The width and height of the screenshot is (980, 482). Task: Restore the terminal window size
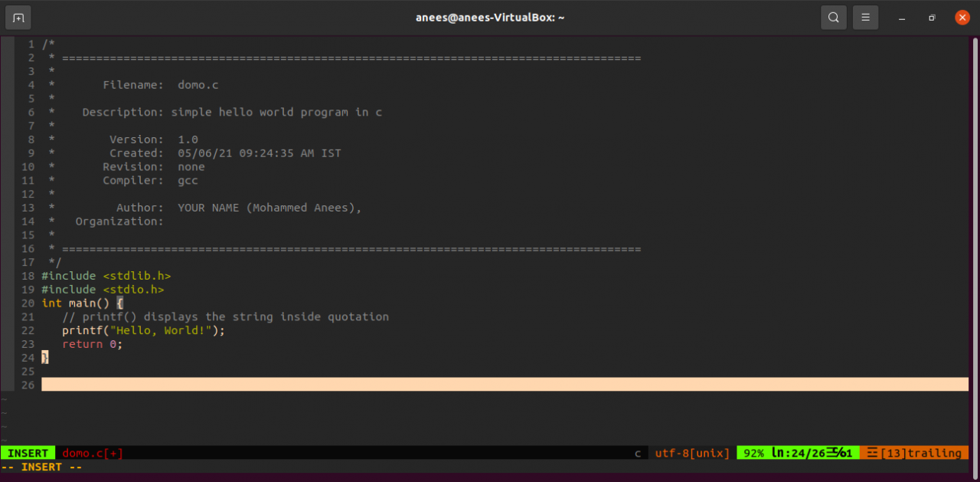(931, 17)
